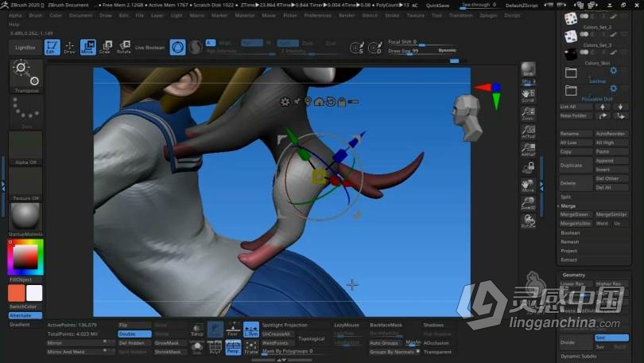Open the Preferences menu
The image size is (644, 363).
(318, 15)
